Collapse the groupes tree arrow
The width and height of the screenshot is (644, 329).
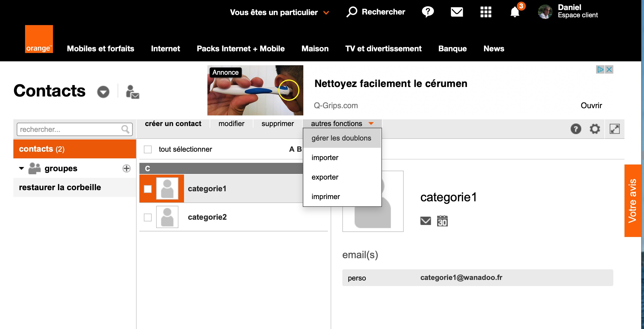tap(21, 168)
